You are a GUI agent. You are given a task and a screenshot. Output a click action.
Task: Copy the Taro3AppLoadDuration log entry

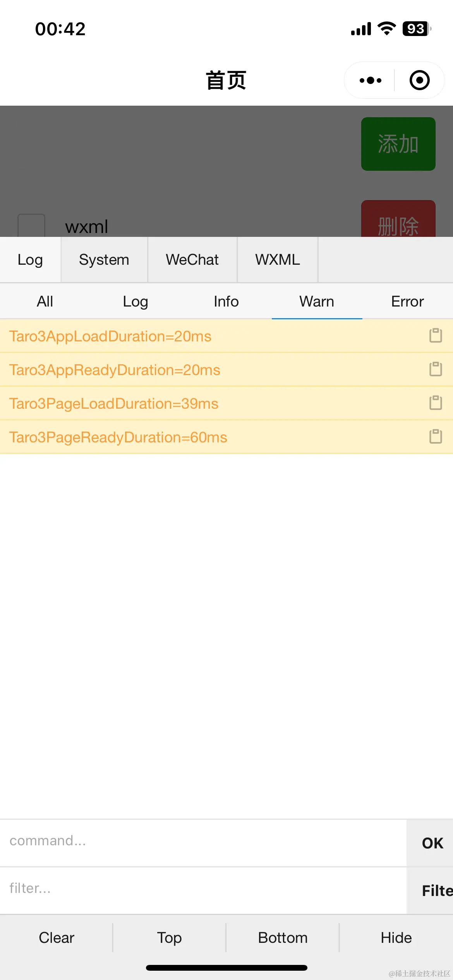[436, 336]
